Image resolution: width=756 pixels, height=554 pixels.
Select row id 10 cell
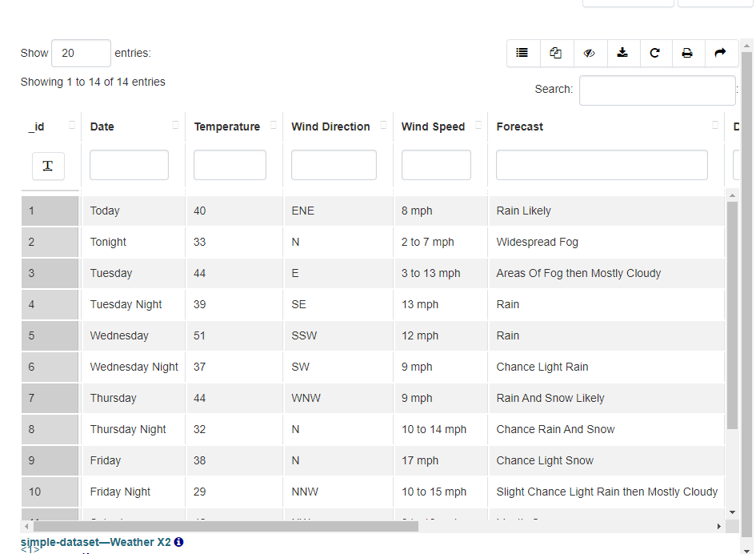50,492
